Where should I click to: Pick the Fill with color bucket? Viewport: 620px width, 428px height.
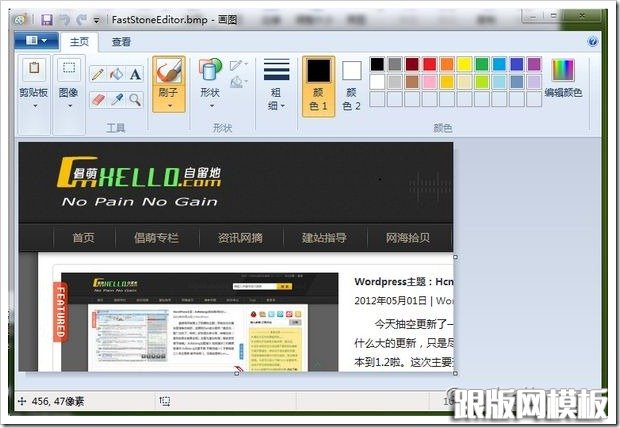pos(116,74)
